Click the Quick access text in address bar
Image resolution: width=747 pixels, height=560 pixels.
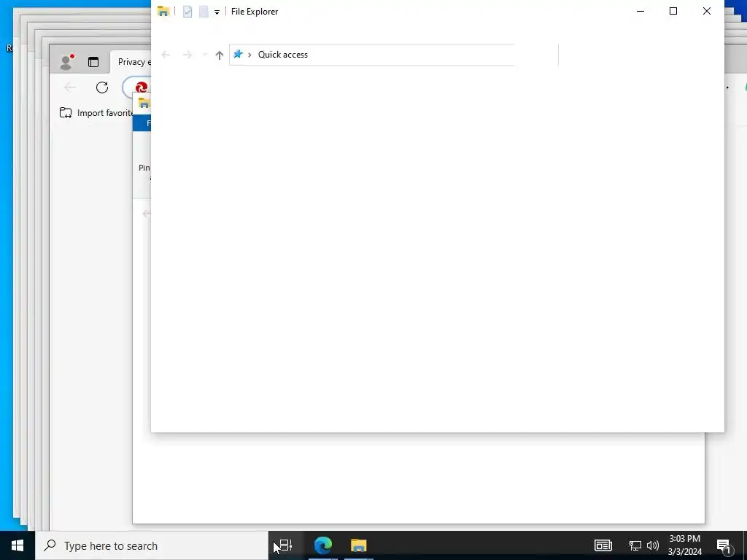pos(283,54)
